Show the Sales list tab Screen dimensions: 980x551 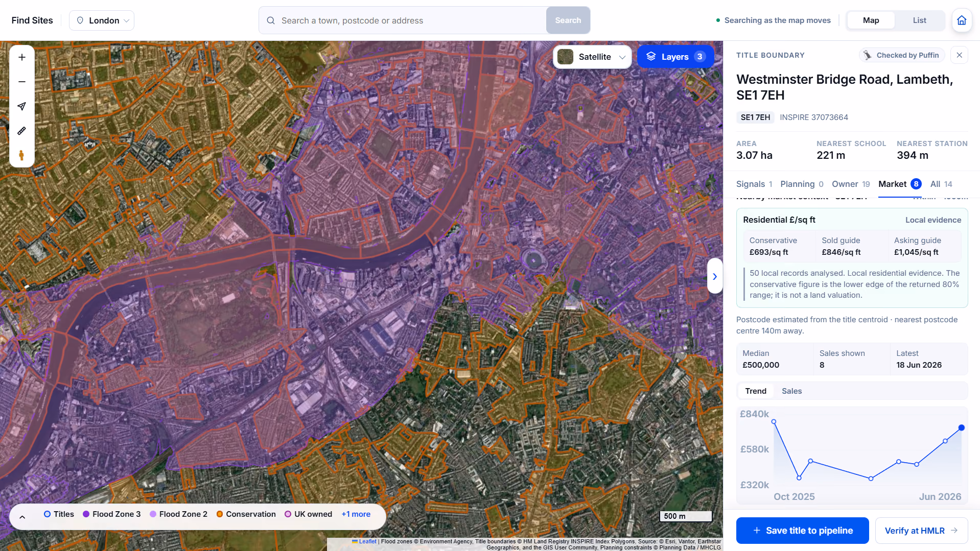(x=791, y=391)
